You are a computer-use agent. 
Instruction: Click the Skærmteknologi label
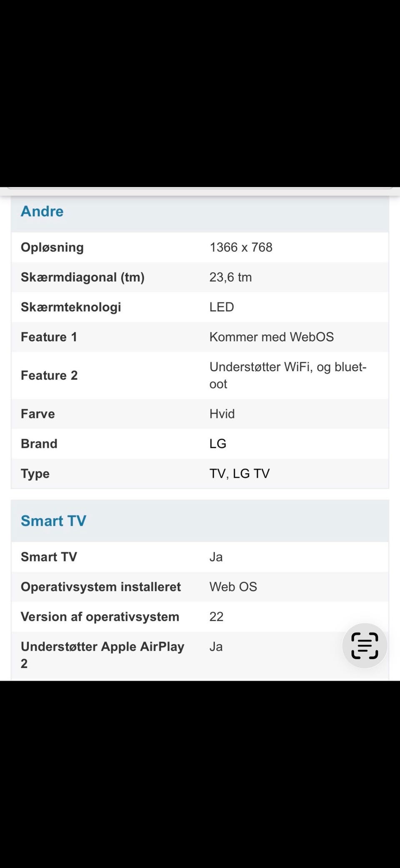coord(71,307)
